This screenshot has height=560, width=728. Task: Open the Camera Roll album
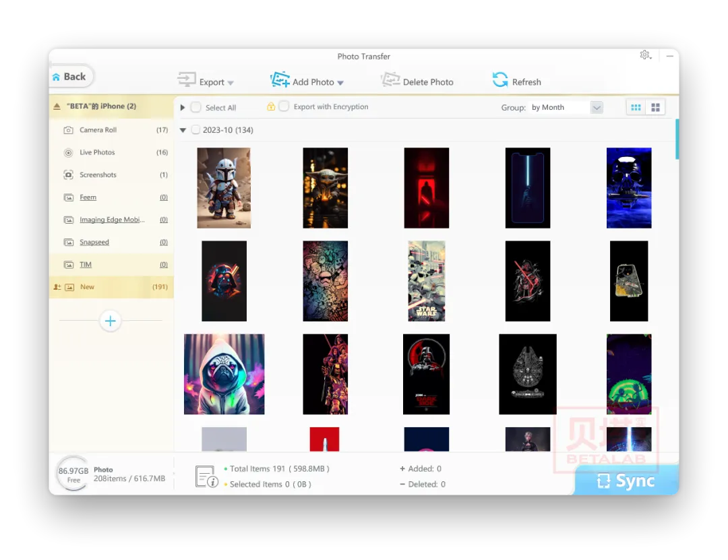tap(111, 130)
